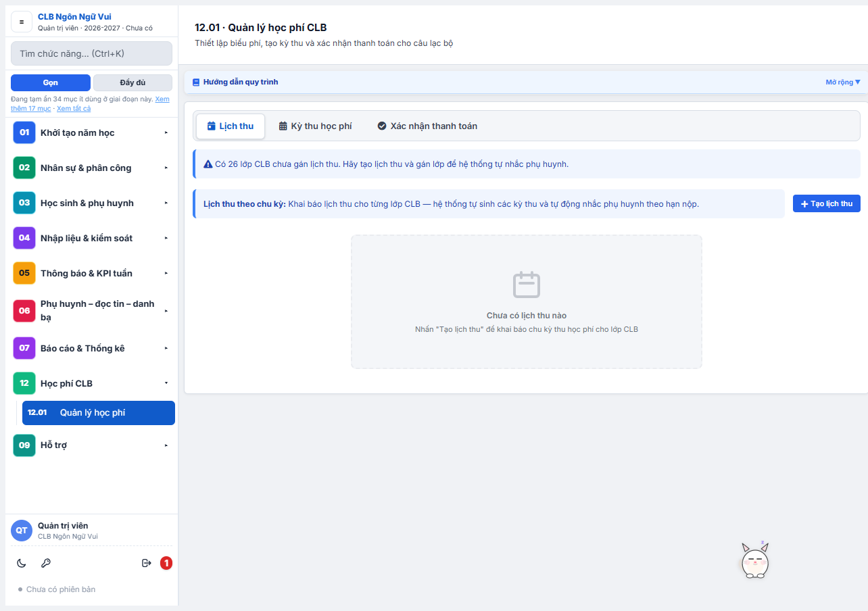
Task: Click the 01 badge for Khởi tạo năm học
Action: pyautogui.click(x=24, y=132)
